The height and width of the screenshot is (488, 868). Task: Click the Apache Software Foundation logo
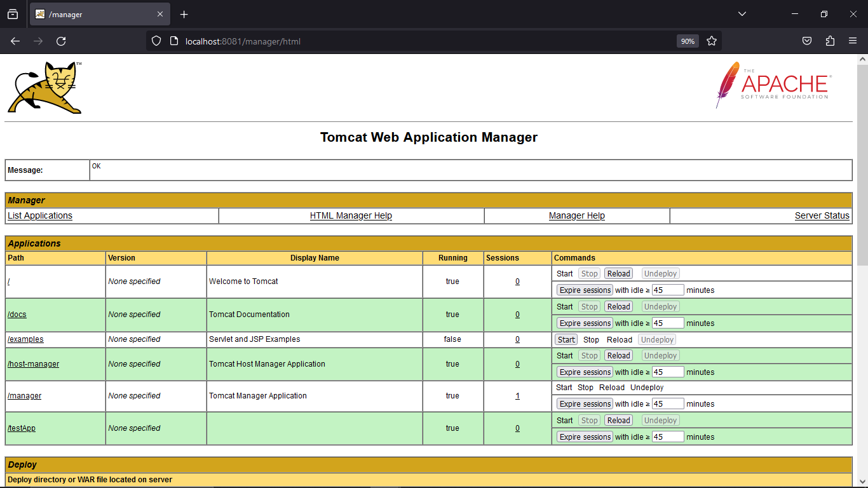[773, 85]
